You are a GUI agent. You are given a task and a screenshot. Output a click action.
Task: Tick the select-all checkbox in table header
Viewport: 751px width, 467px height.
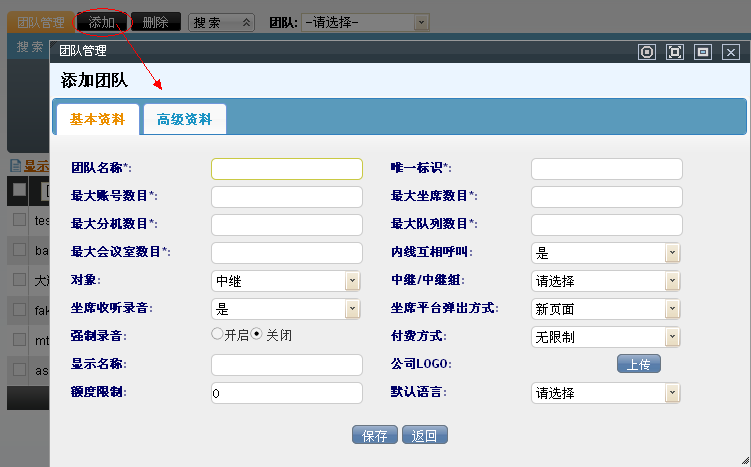coord(19,189)
